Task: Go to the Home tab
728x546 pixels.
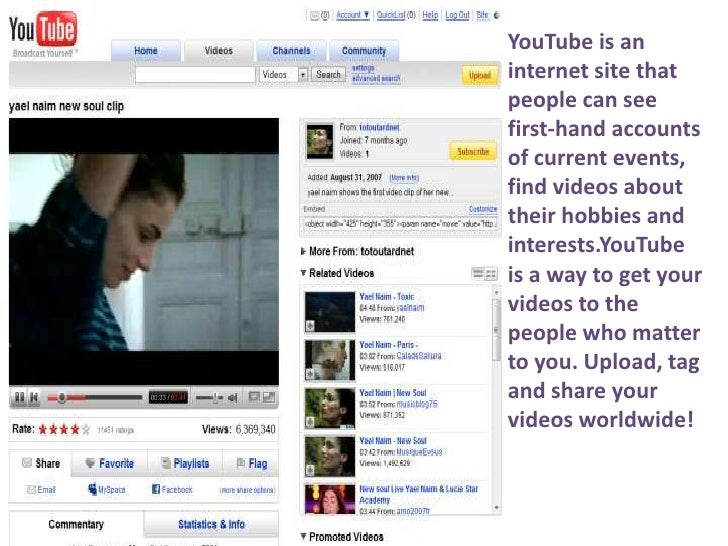Action: click(x=146, y=51)
